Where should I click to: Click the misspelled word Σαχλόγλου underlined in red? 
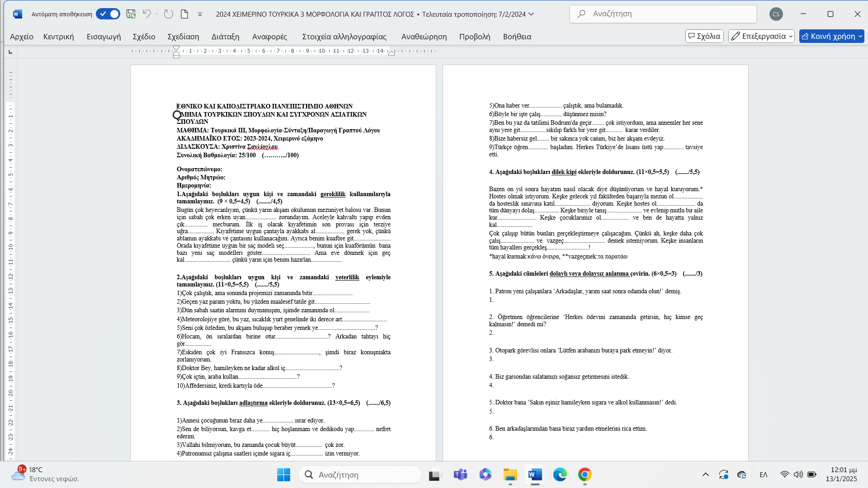coord(262,147)
